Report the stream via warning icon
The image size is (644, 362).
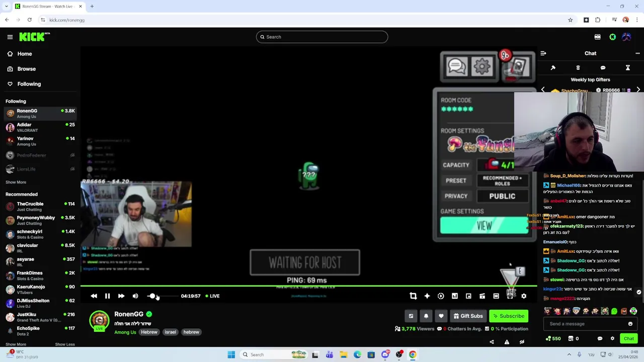tap(507, 342)
